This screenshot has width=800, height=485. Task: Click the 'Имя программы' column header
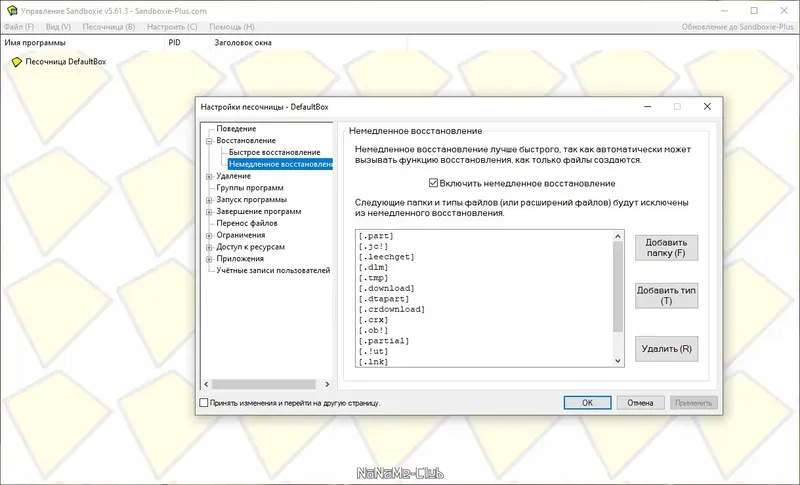point(82,43)
